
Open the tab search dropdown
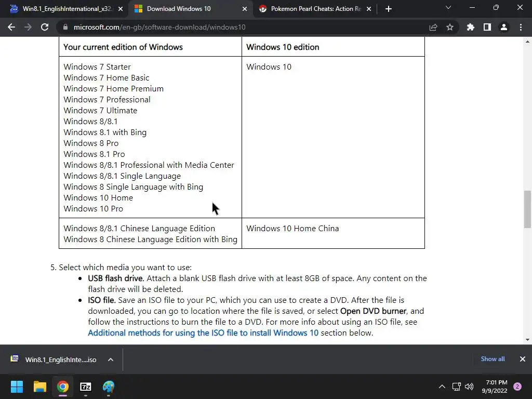coord(448,7)
